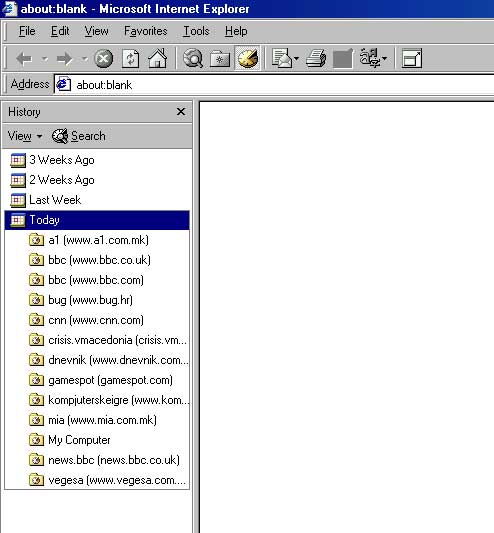Toggle the Full Screen toolbar icon

click(x=412, y=58)
